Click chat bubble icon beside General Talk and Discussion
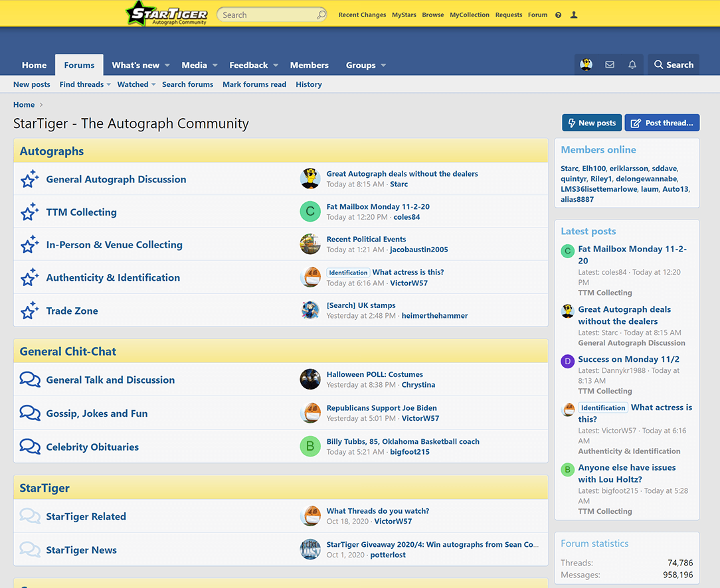Screen dimensions: 720x588 (30, 380)
